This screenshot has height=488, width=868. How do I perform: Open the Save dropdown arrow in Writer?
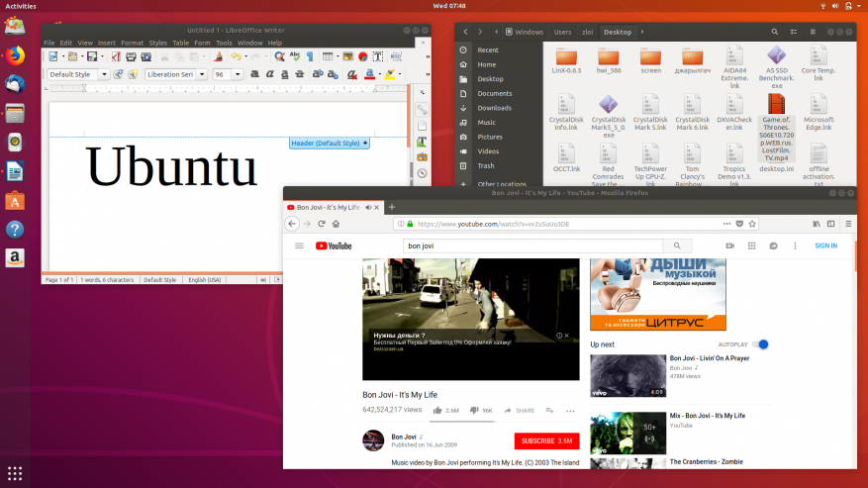[102, 56]
